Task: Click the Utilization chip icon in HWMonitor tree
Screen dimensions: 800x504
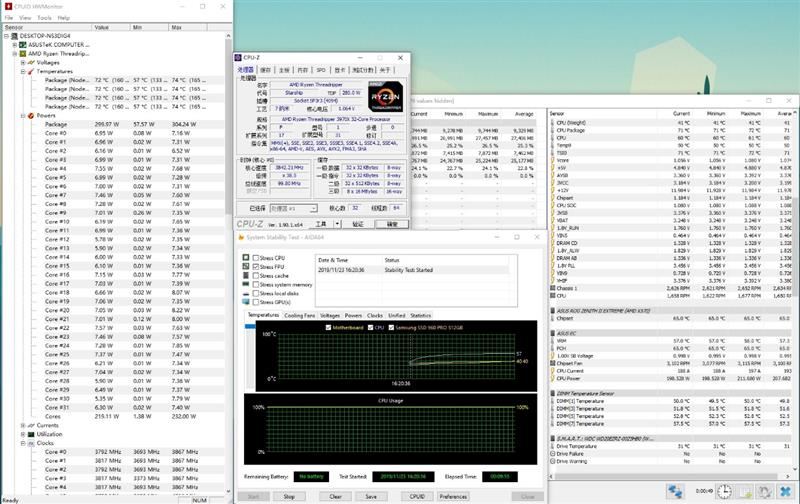Action: [x=31, y=434]
